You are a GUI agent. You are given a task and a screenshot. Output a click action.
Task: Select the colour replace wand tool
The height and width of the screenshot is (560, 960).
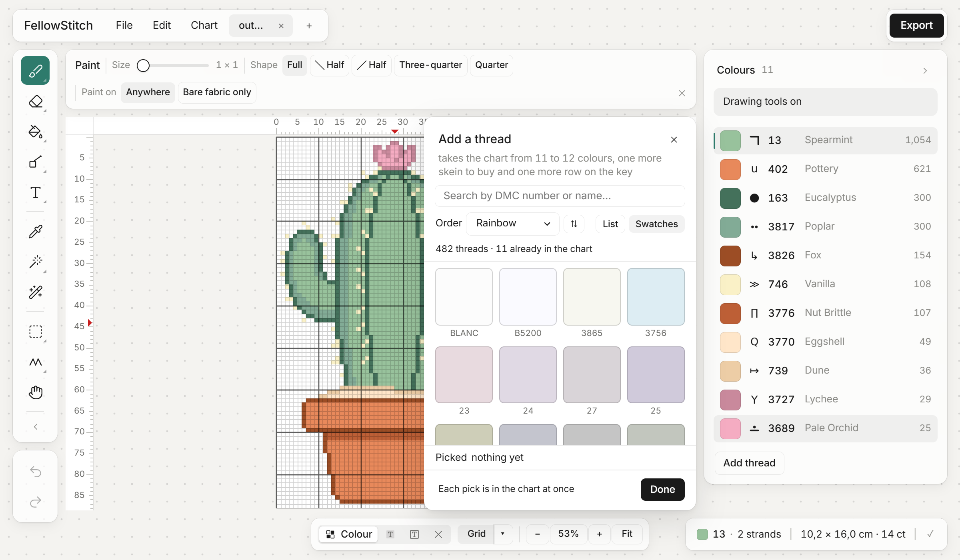point(35,292)
